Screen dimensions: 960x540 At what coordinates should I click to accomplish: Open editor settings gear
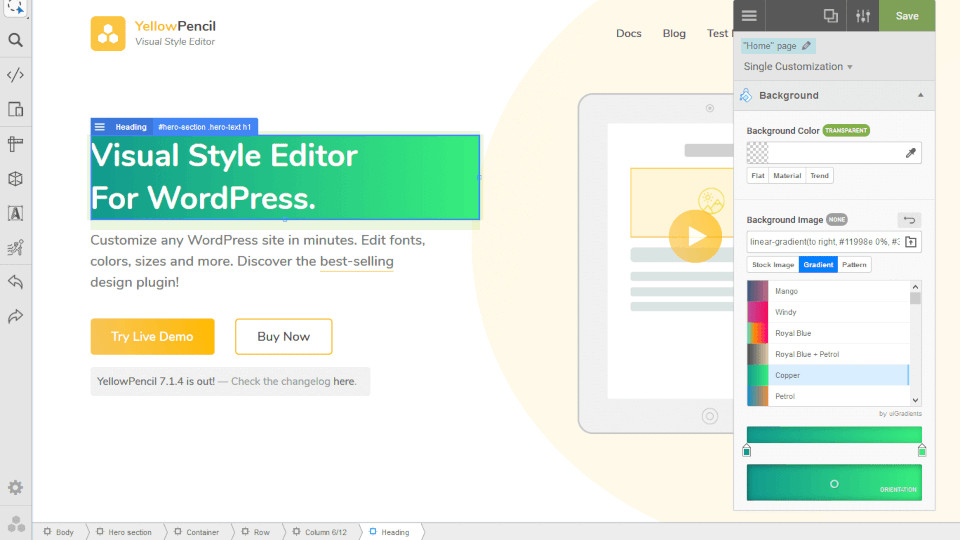pos(15,487)
